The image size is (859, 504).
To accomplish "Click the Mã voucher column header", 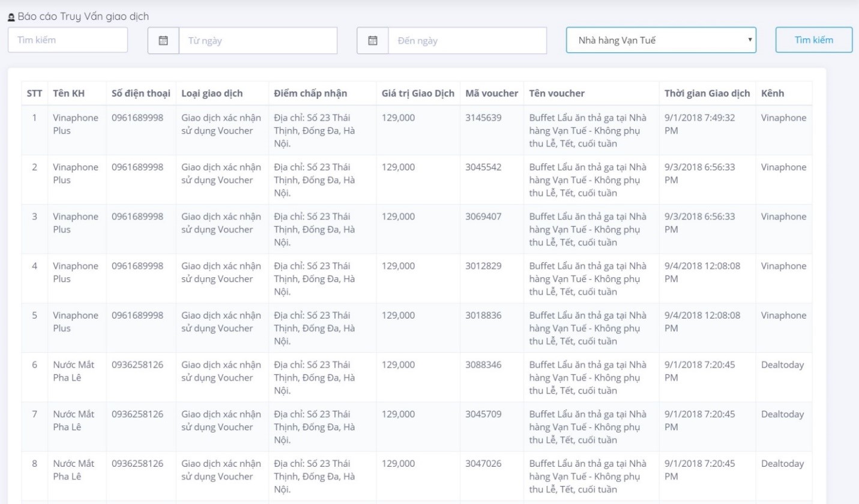I will [492, 94].
